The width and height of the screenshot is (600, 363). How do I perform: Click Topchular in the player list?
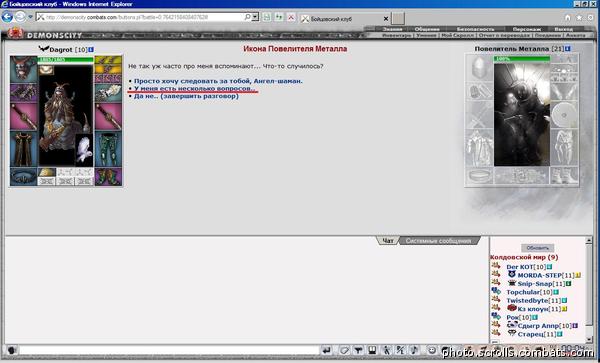pos(523,292)
